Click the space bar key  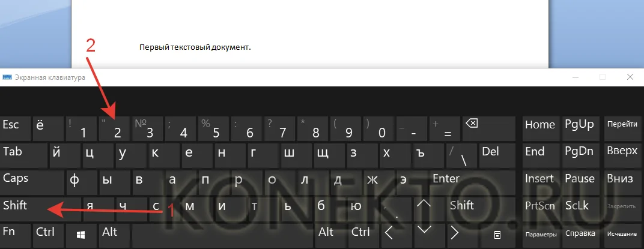(222, 235)
